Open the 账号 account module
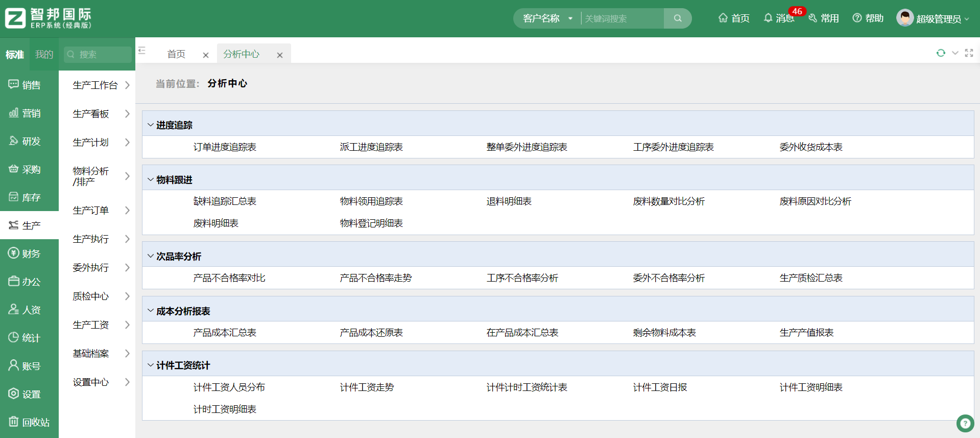Screen dimensions: 980x438 (x=29, y=366)
